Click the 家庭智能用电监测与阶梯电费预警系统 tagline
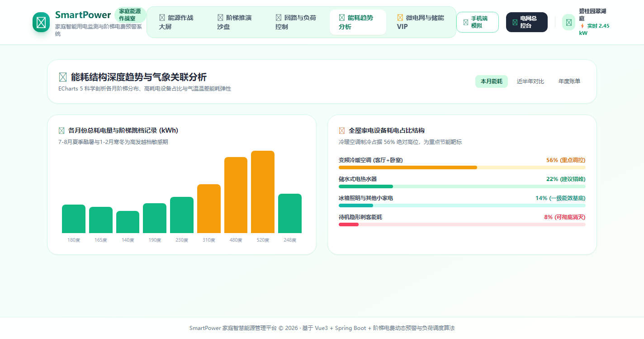Screen dimensions: 644x339 99,30
